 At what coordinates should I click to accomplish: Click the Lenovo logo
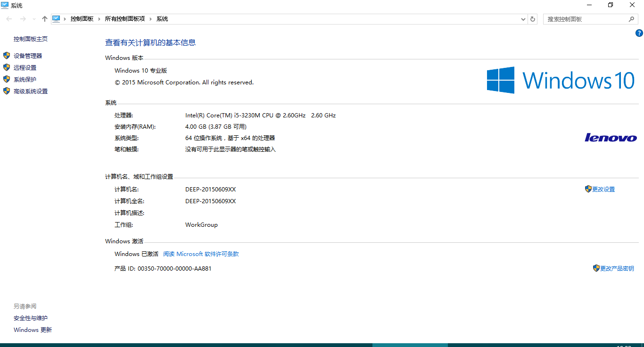tap(611, 137)
